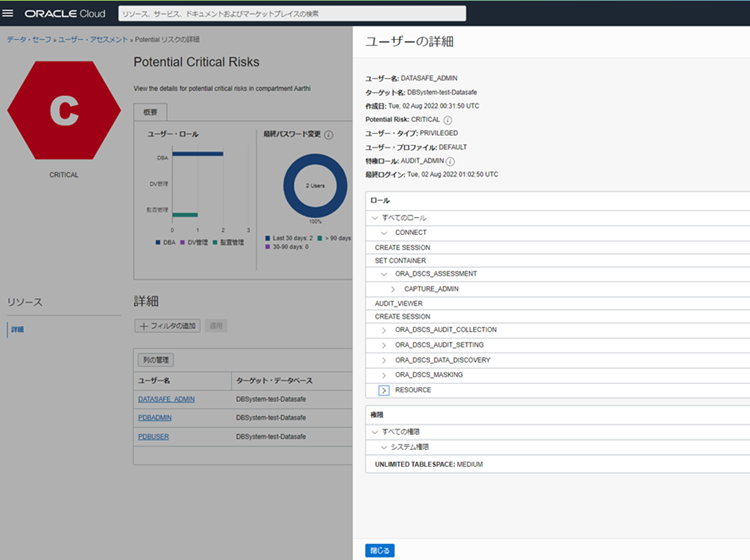Collapse the ORA_DSCS_ASSESSMENT role node
Image resolution: width=750 pixels, height=560 pixels.
(x=384, y=274)
